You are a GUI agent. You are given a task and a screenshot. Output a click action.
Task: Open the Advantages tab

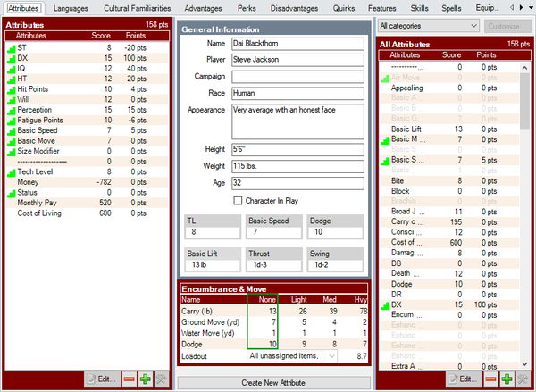[x=203, y=8]
